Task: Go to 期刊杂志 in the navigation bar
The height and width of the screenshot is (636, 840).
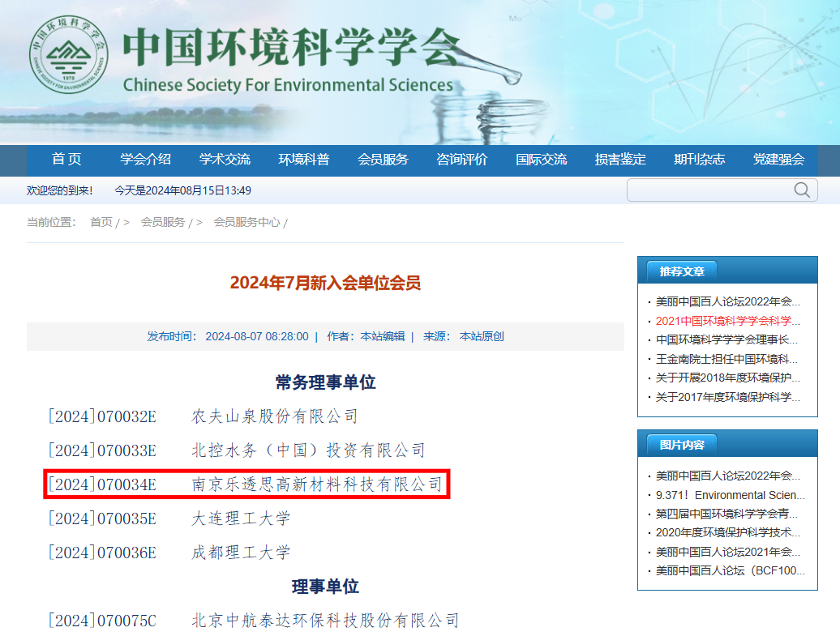Action: tap(700, 159)
